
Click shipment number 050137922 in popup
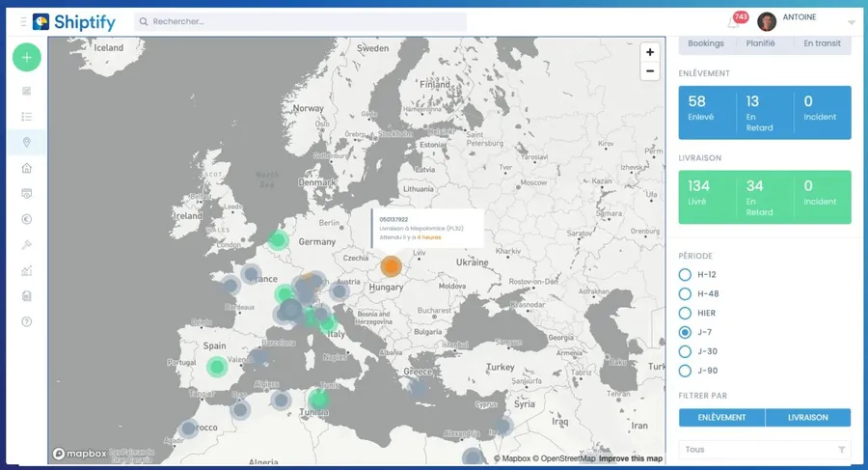tap(393, 219)
